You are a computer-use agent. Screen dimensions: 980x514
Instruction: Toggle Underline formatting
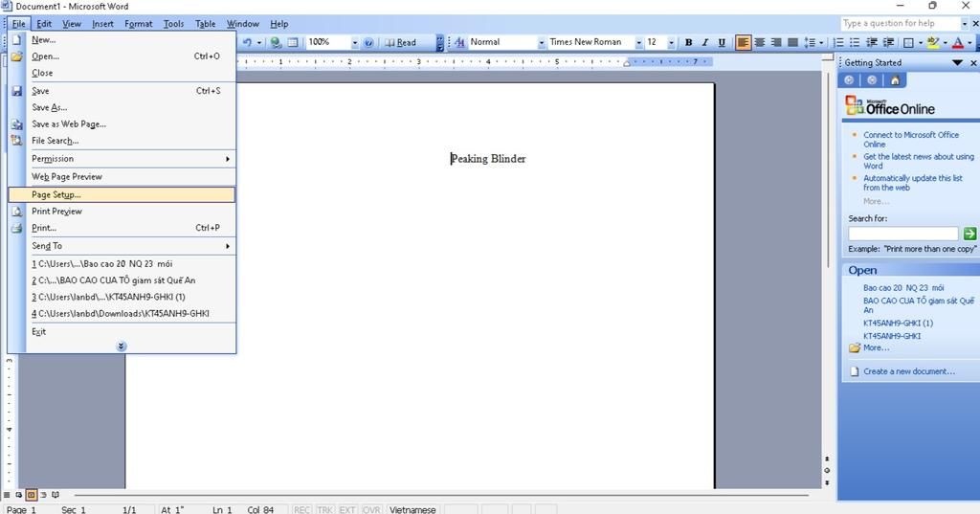click(x=722, y=42)
